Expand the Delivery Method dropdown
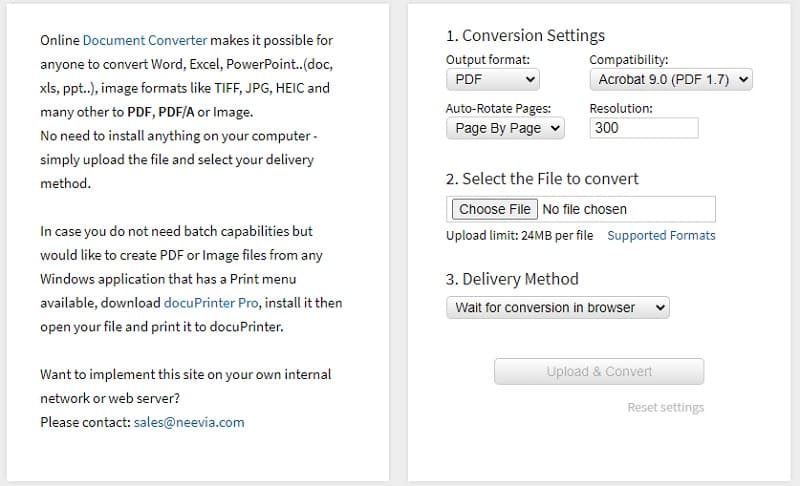Screen dimensions: 800x486 pyautogui.click(x=557, y=308)
